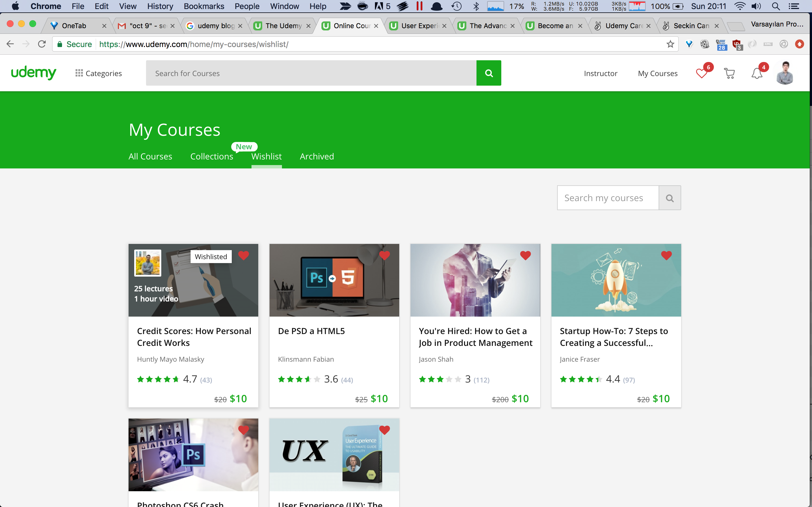Switch to the Collections tab
Image resolution: width=812 pixels, height=507 pixels.
pyautogui.click(x=211, y=157)
